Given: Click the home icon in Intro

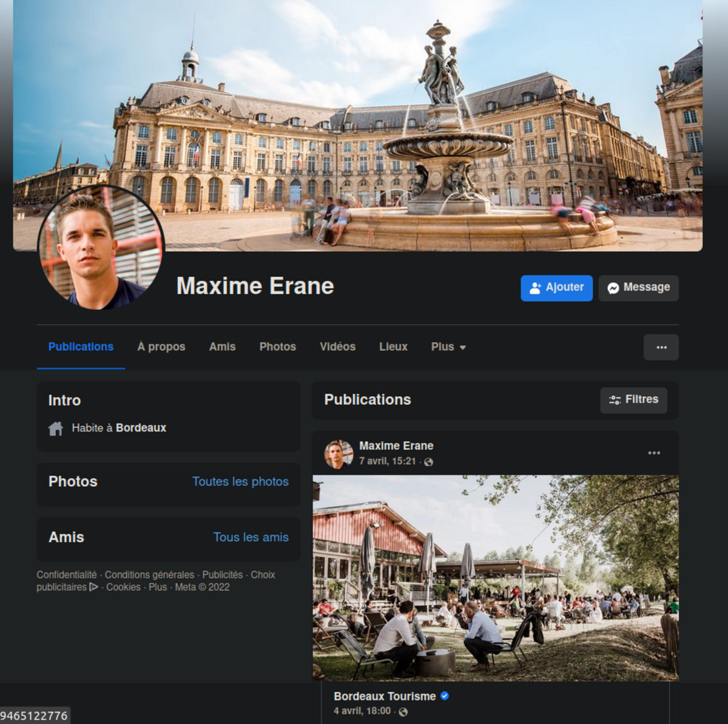Looking at the screenshot, I should (x=56, y=428).
